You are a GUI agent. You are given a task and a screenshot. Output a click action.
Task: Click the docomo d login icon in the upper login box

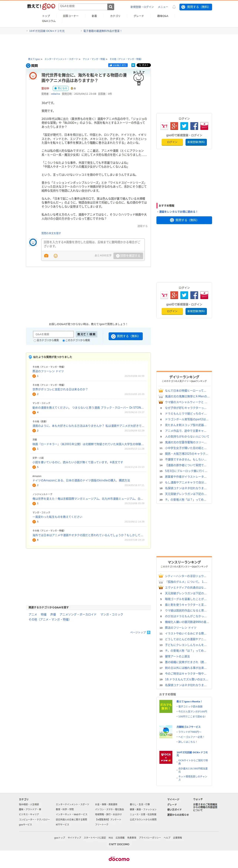pos(204,126)
